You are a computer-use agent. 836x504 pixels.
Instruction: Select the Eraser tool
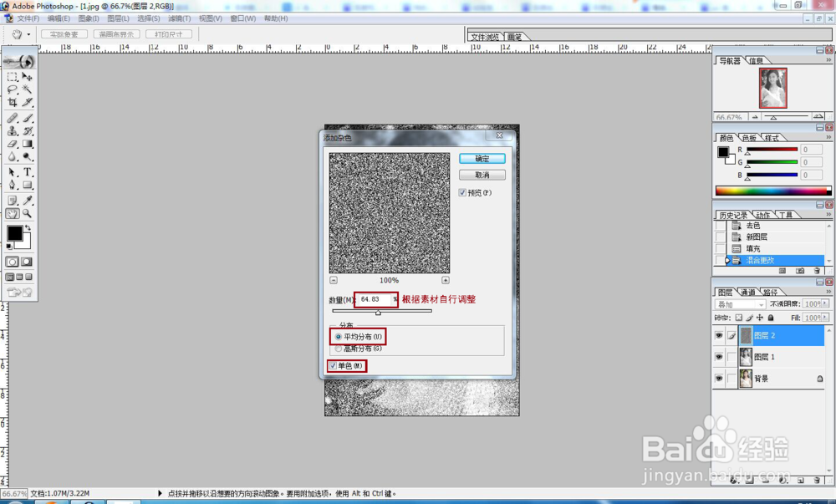coord(13,144)
